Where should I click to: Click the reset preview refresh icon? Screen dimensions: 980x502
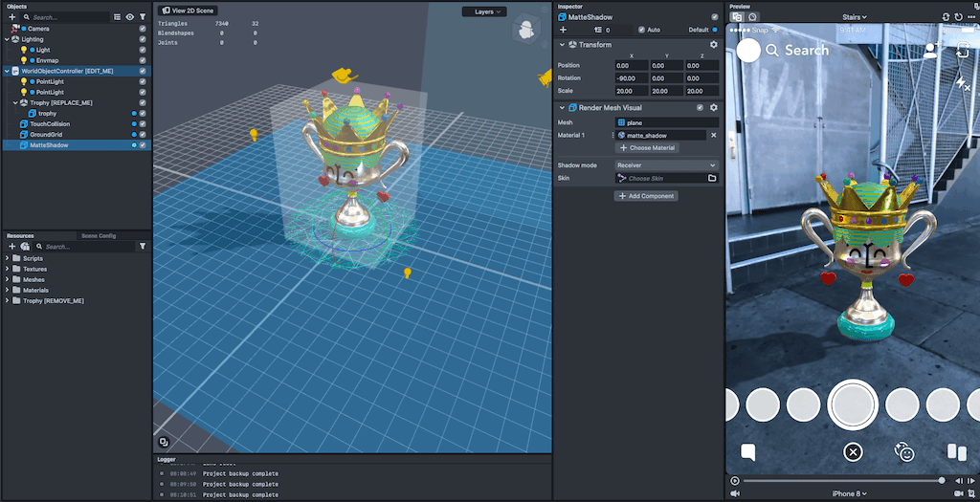[x=947, y=17]
